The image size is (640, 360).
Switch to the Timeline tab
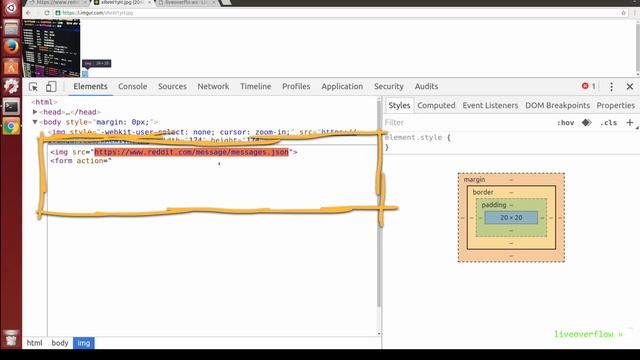[256, 87]
